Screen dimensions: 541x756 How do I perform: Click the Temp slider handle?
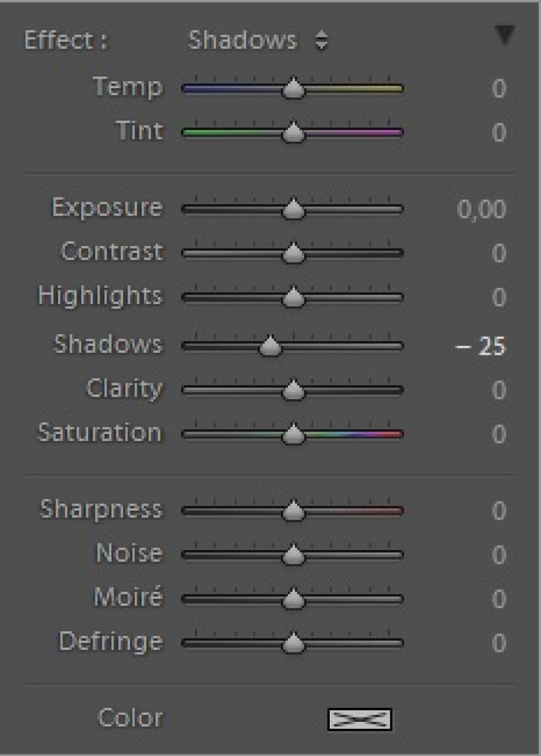[293, 88]
